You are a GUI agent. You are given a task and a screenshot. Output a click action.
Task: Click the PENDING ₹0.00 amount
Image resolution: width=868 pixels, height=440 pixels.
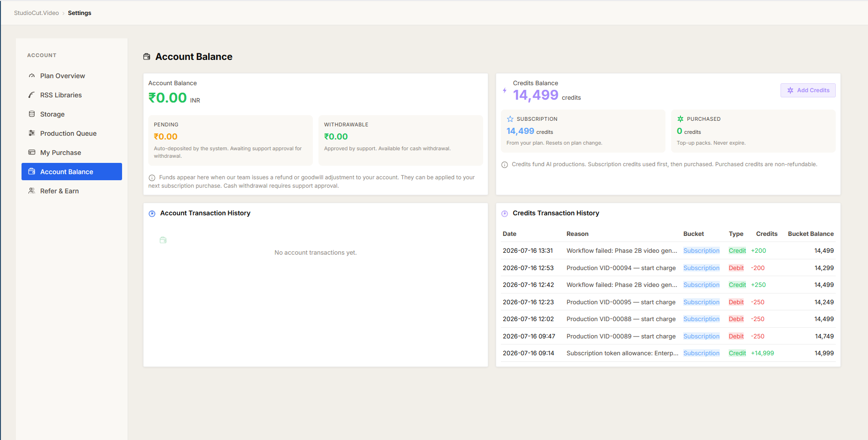pos(166,137)
